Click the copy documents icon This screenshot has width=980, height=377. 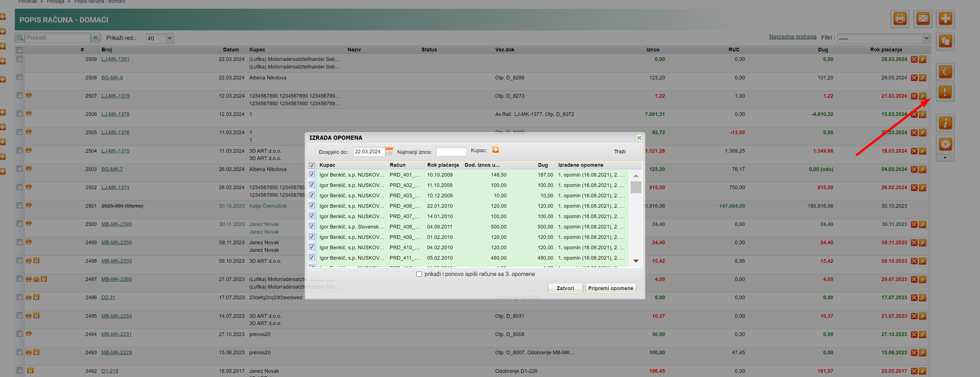(945, 41)
